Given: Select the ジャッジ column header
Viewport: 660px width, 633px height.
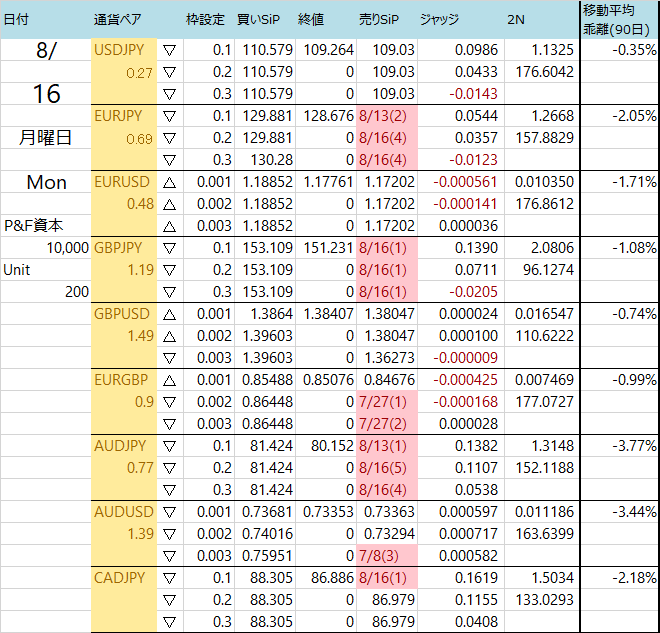Looking at the screenshot, I should (439, 20).
